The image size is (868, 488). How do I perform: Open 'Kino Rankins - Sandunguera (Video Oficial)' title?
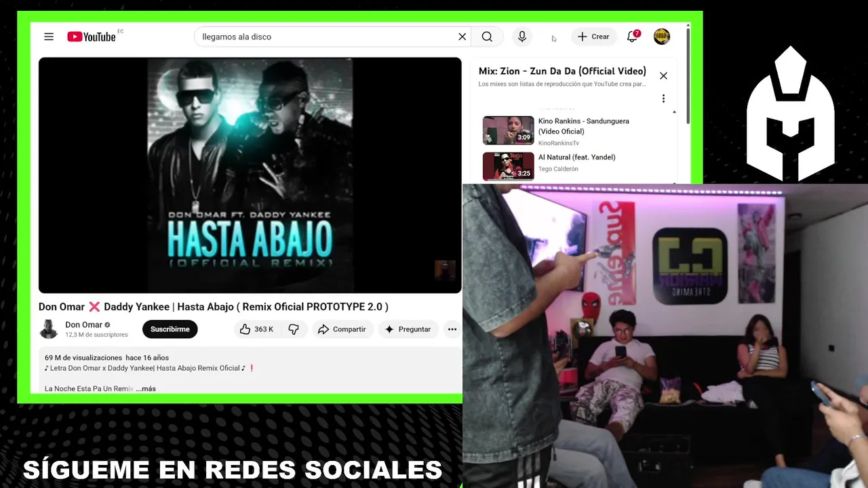click(583, 126)
